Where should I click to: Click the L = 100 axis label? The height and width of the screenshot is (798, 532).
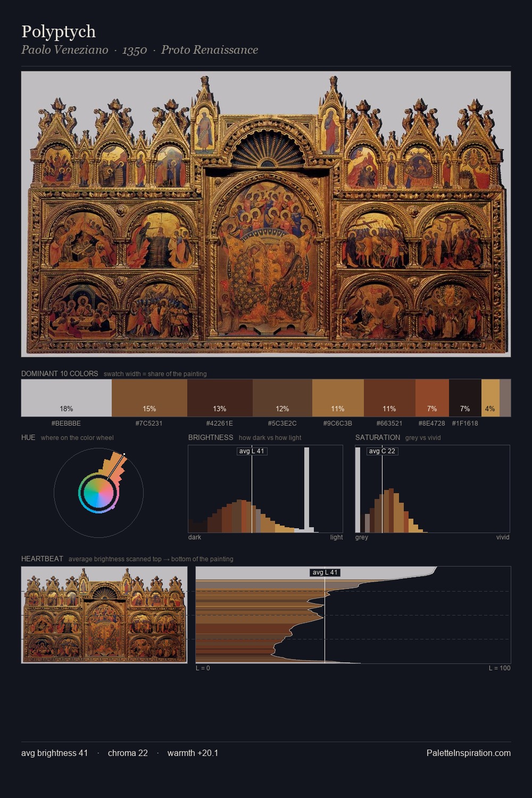point(500,668)
